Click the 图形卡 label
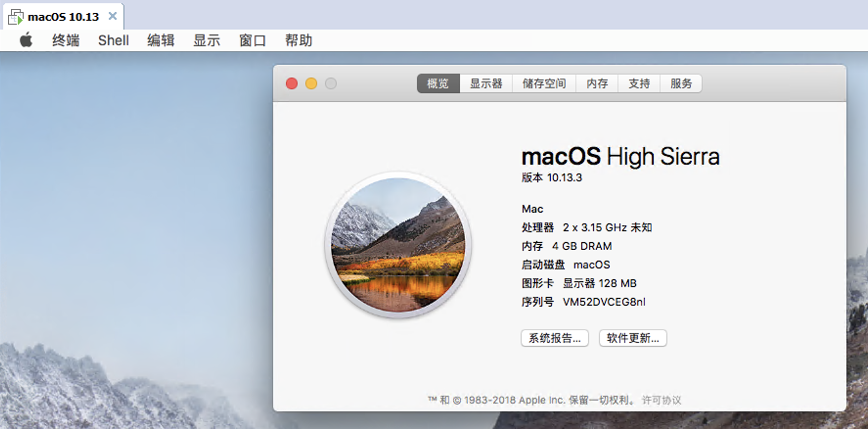Image resolution: width=868 pixels, height=429 pixels. (x=538, y=283)
